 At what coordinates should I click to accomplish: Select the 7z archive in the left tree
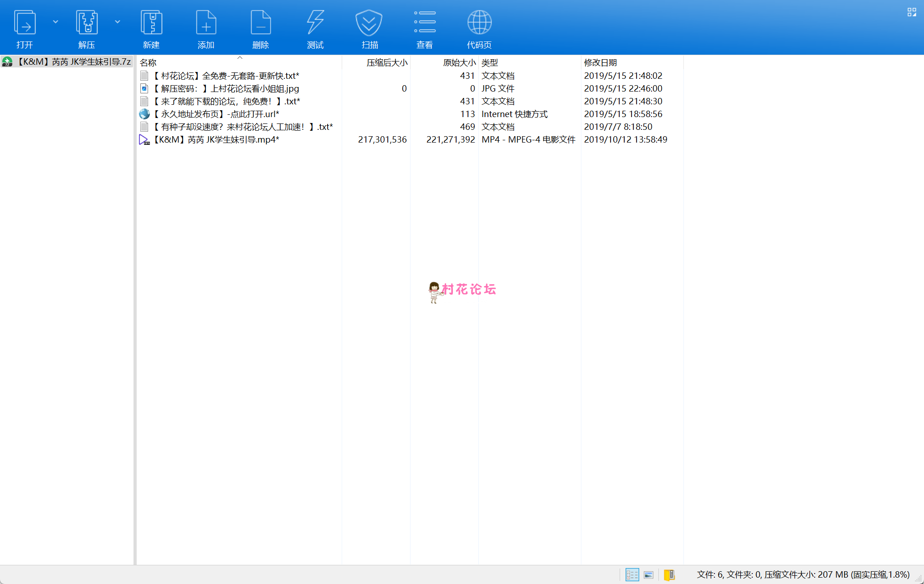point(74,61)
